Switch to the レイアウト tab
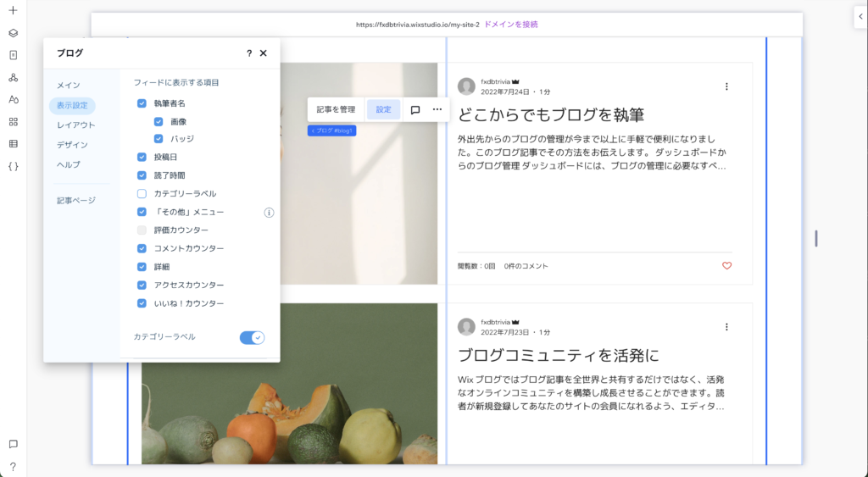The width and height of the screenshot is (868, 477). tap(76, 125)
